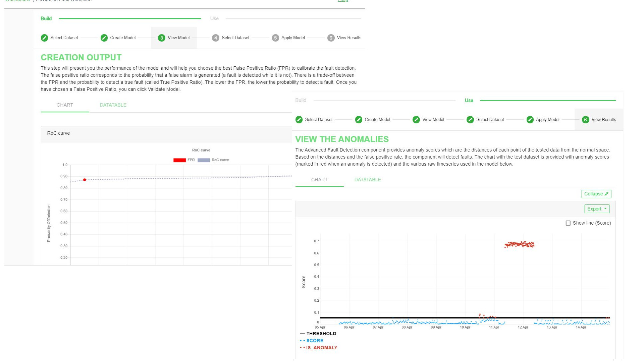Click the red FPR legend indicator
644x362 pixels.
point(179,160)
